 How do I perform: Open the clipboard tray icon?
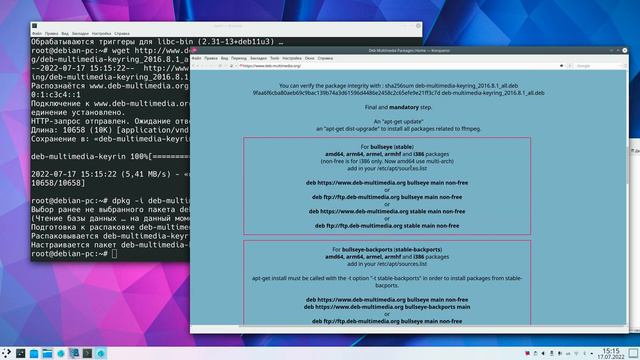[x=536, y=353]
